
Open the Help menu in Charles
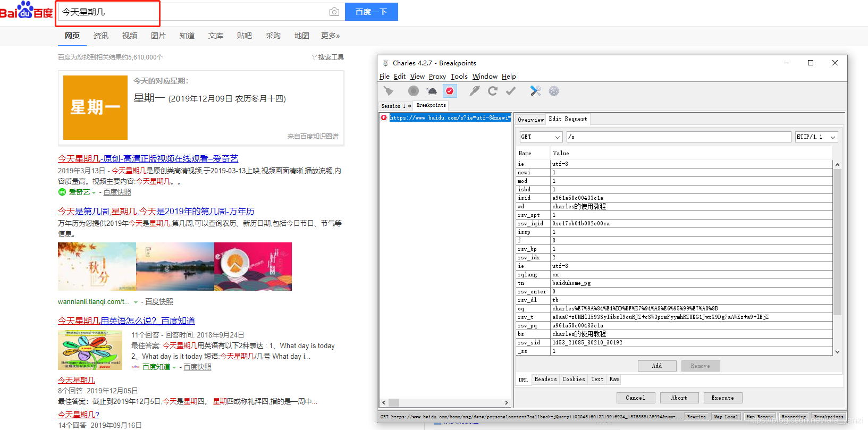click(x=509, y=77)
